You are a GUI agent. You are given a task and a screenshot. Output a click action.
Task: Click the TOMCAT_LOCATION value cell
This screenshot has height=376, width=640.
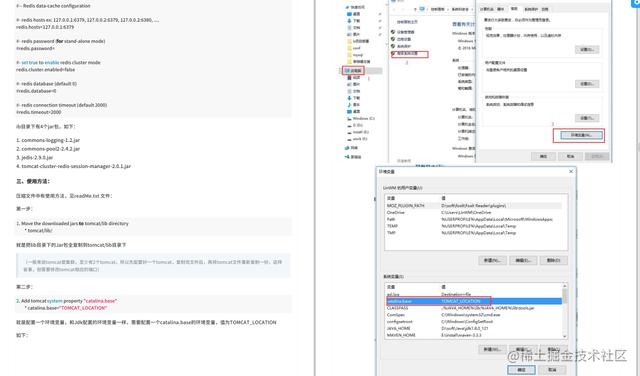461,301
